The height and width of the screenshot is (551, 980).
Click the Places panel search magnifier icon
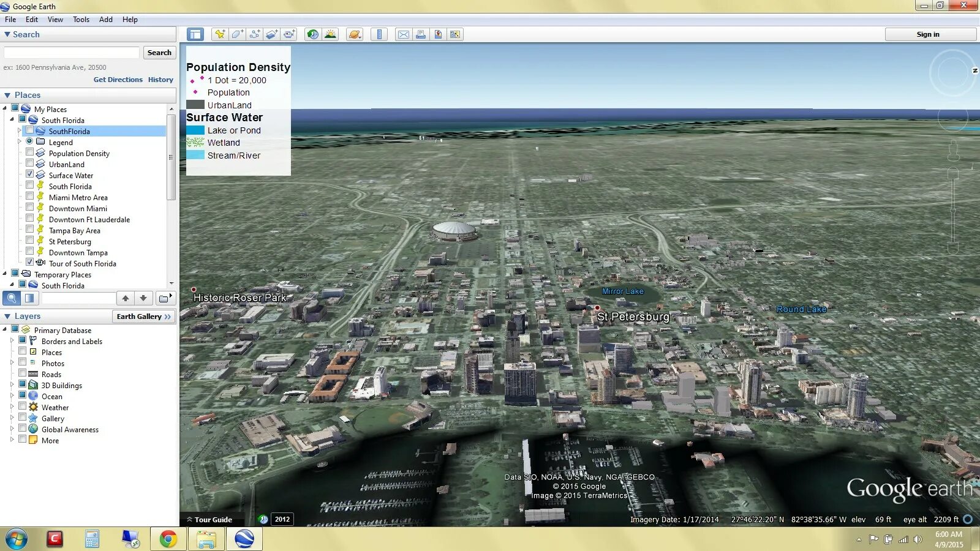pyautogui.click(x=12, y=298)
